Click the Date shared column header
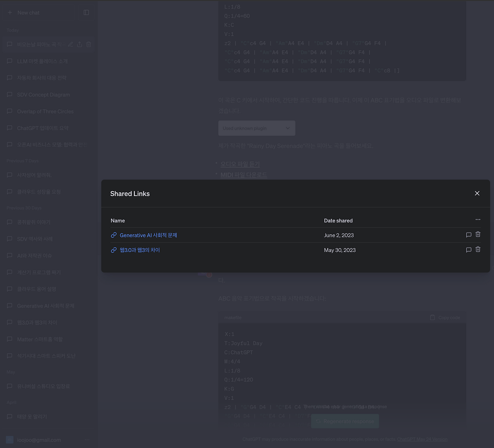This screenshot has width=494, height=448. tap(338, 221)
